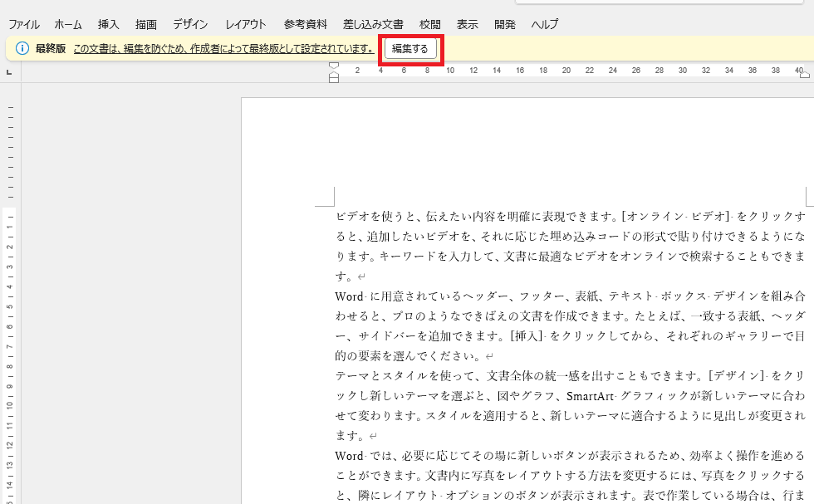The image size is (814, 504).
Task: Switch to the ホーム tab
Action: tap(68, 24)
